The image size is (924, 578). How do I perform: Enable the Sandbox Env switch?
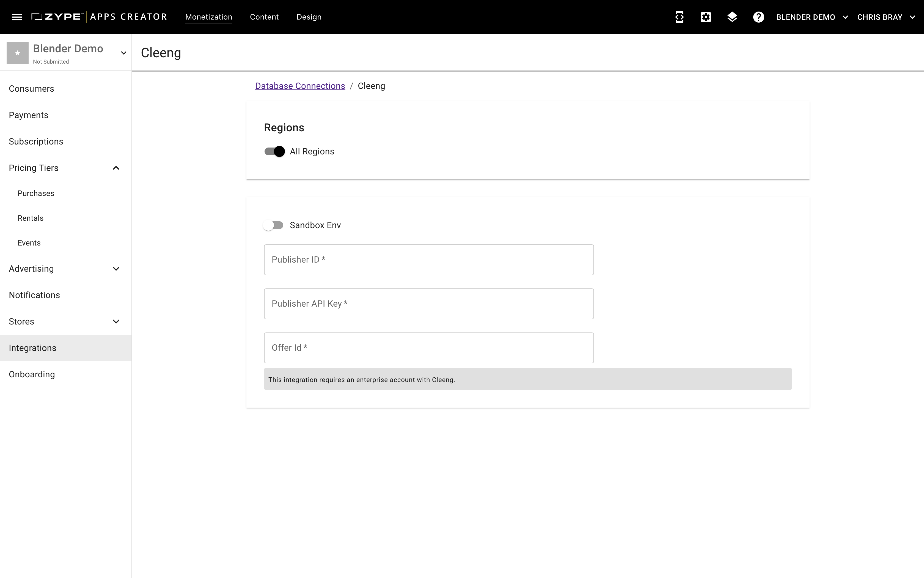[x=273, y=225]
